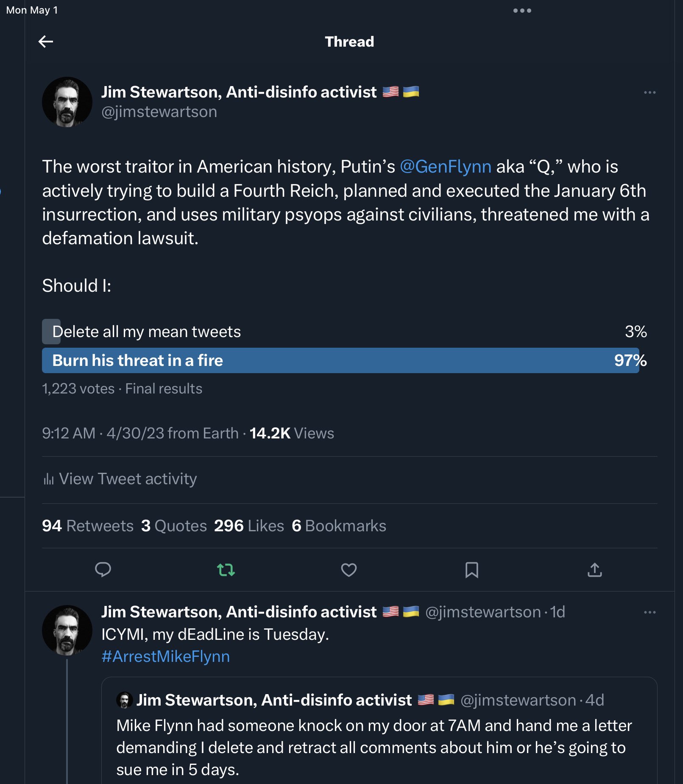Open the quoted tweet's small avatar
Viewport: 683px width, 784px height.
tap(124, 700)
